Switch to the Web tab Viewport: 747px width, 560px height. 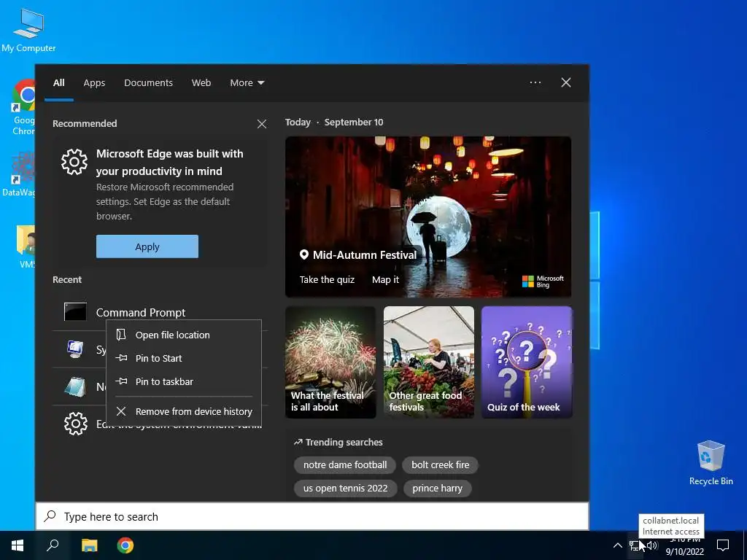(201, 83)
